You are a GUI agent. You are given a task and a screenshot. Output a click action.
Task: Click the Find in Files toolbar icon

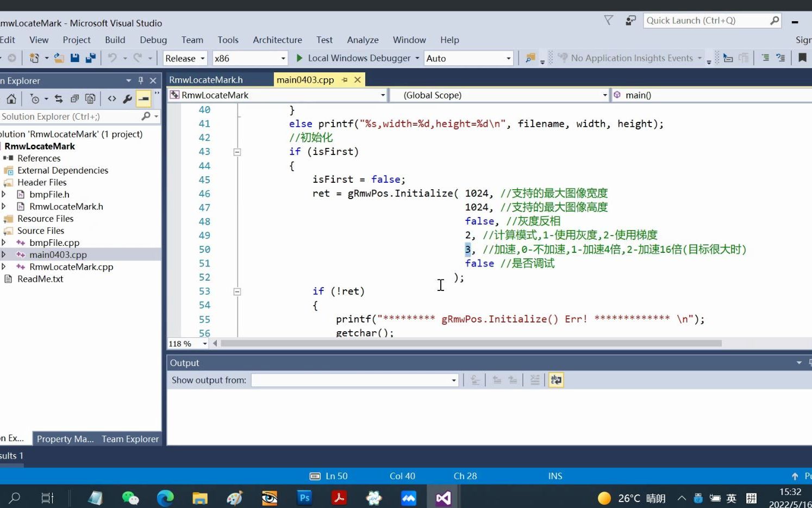click(x=530, y=58)
